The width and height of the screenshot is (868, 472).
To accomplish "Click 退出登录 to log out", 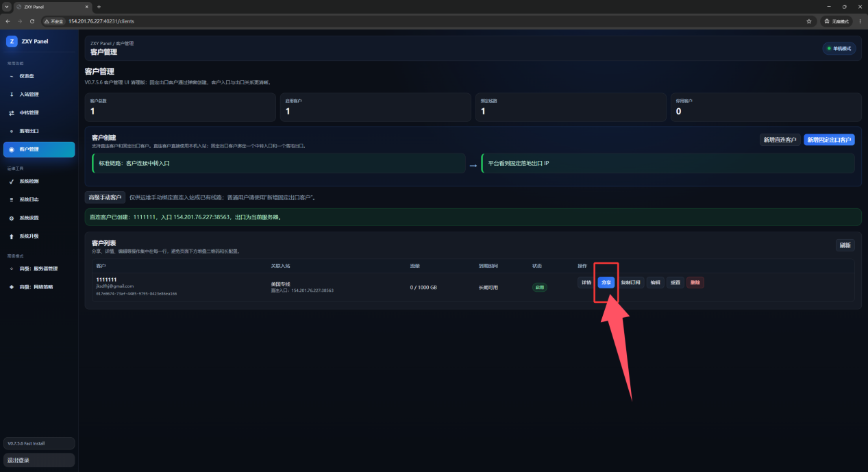I will [x=39, y=460].
